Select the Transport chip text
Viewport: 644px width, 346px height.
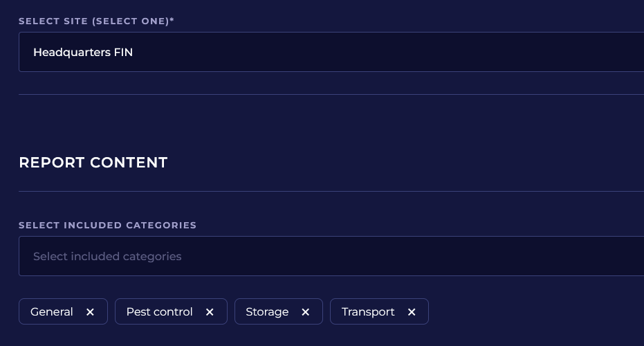coord(368,312)
